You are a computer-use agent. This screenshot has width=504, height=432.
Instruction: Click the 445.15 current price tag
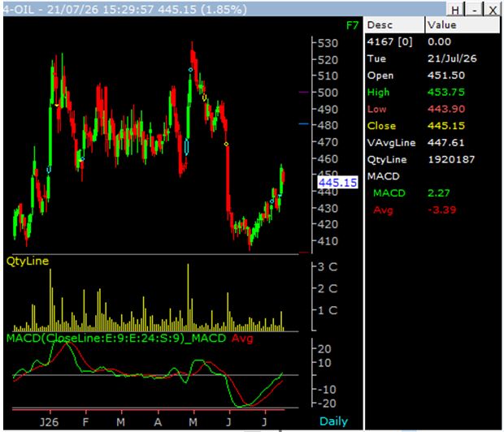click(x=338, y=183)
